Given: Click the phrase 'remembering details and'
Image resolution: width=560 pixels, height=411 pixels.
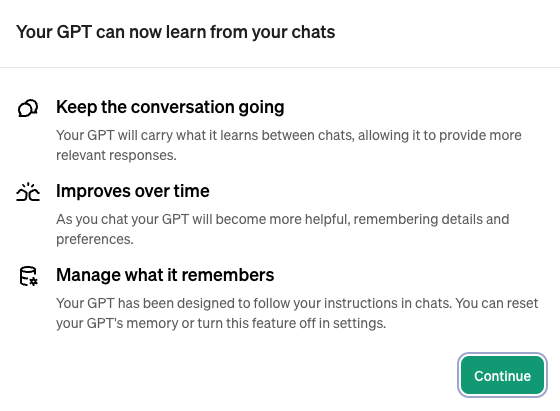Looking at the screenshot, I should (x=431, y=219).
